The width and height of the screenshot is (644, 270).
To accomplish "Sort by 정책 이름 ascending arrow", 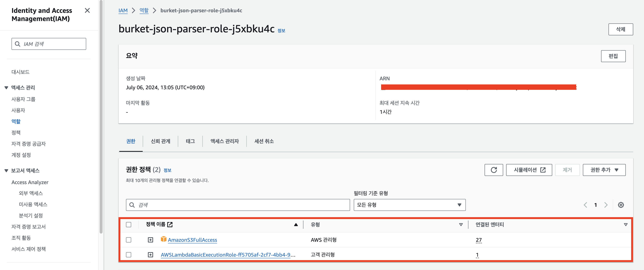I will pos(296,224).
